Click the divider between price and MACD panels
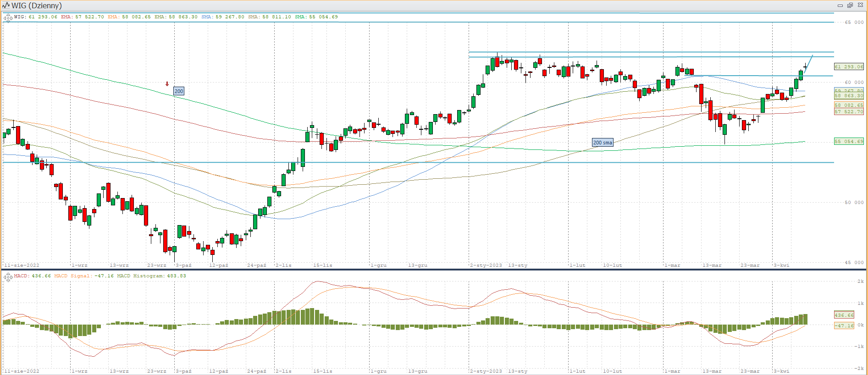Image resolution: width=868 pixels, height=375 pixels. pyautogui.click(x=434, y=269)
